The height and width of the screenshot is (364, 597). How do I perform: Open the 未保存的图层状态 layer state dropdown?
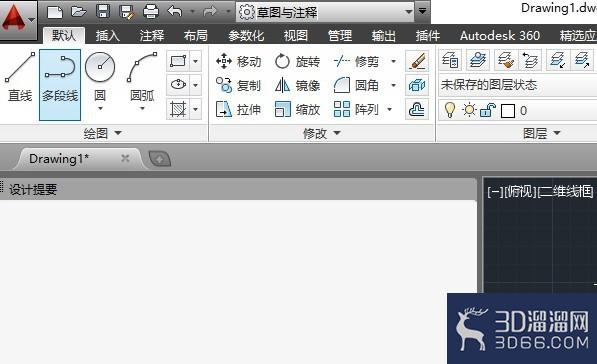pyautogui.click(x=518, y=85)
